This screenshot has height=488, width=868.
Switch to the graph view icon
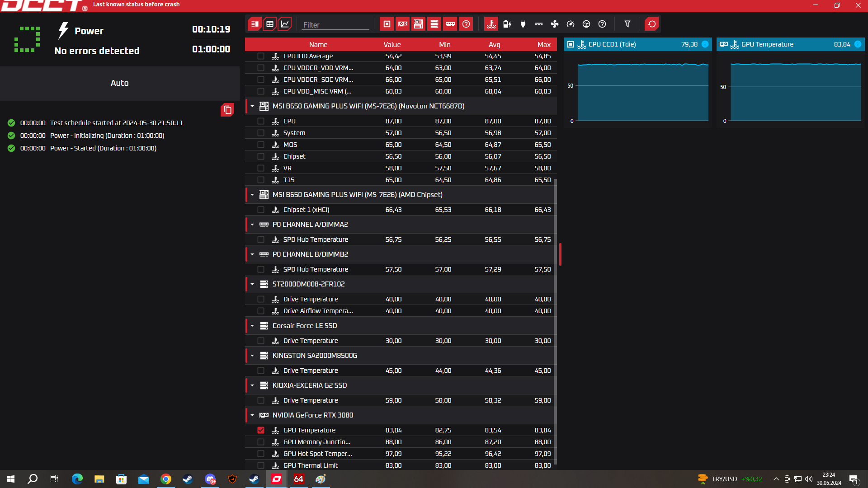tap(285, 24)
